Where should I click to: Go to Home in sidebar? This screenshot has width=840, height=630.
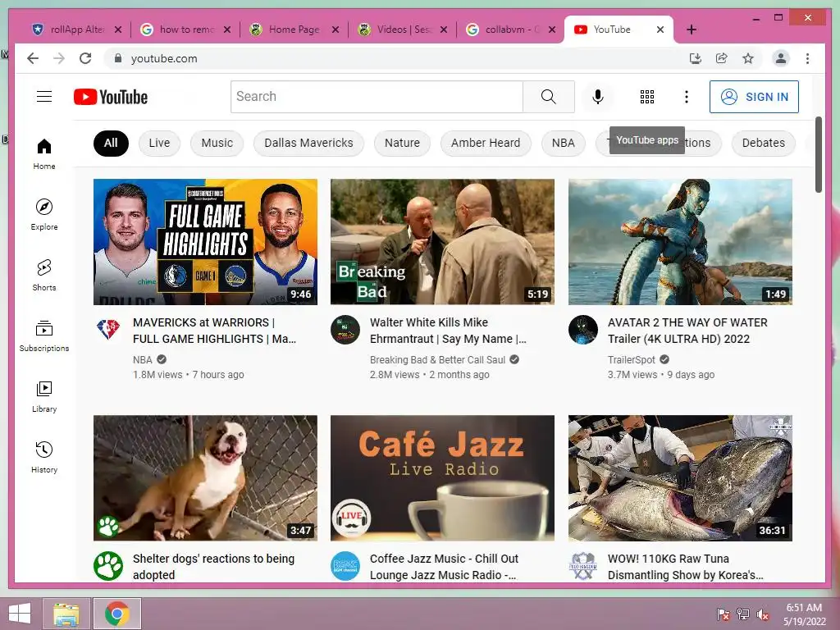tap(44, 154)
